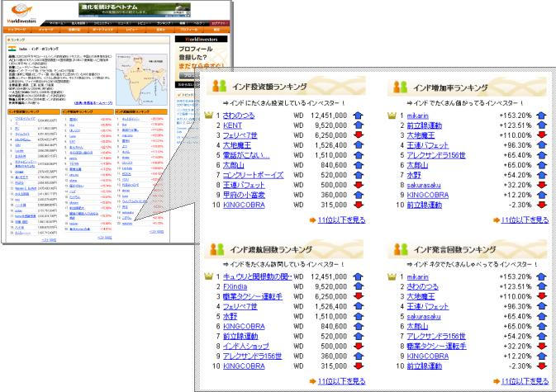Click the up arrow beside さわのつる in インド発言回数ランキング
Image resolution: width=556 pixels, height=392 pixels.
[x=541, y=286]
